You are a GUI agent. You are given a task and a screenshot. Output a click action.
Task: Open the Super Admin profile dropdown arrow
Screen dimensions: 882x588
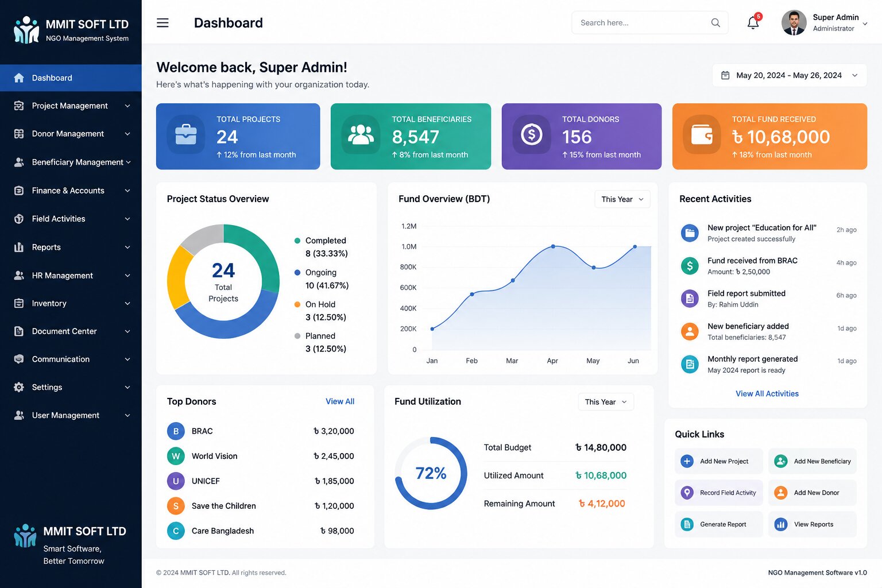865,24
